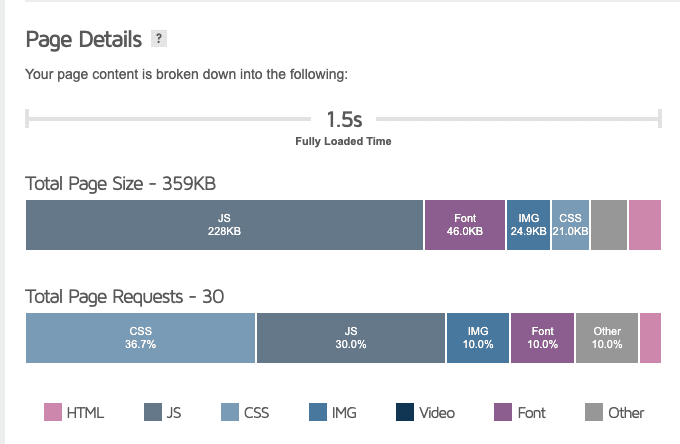Click the CSS legend color swatch
The width and height of the screenshot is (680, 444).
[x=230, y=412]
